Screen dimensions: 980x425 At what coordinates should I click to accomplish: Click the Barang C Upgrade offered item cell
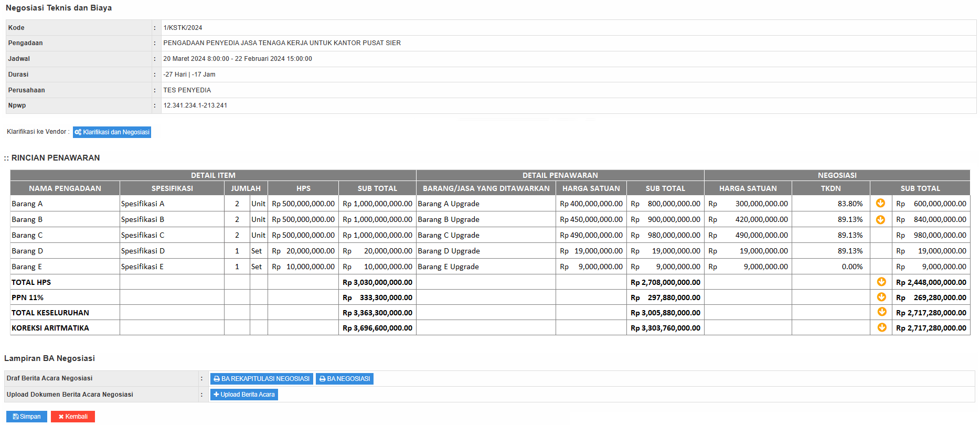[x=449, y=235]
